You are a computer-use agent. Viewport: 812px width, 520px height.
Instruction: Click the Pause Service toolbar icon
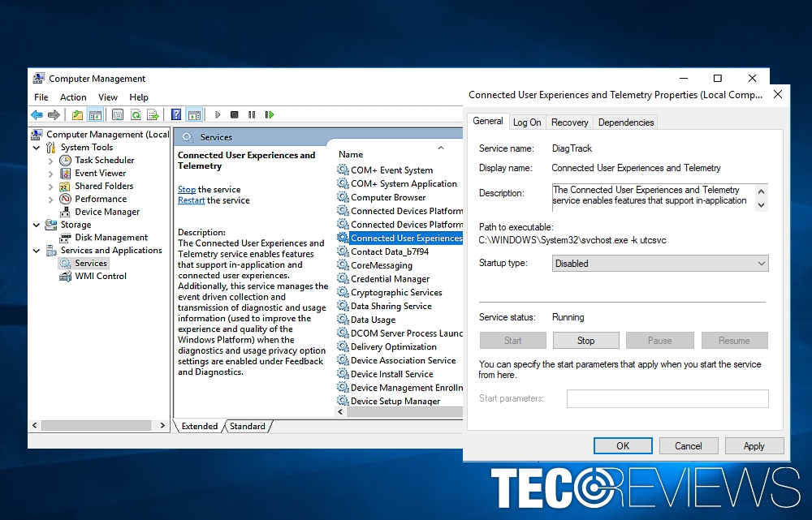click(x=252, y=115)
